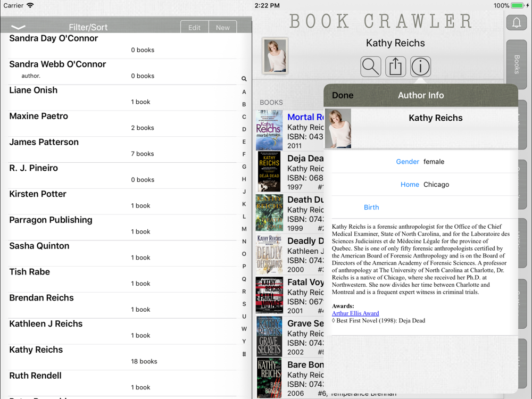Image resolution: width=532 pixels, height=399 pixels.
Task: Jump to letter R in index
Action: 244,292
